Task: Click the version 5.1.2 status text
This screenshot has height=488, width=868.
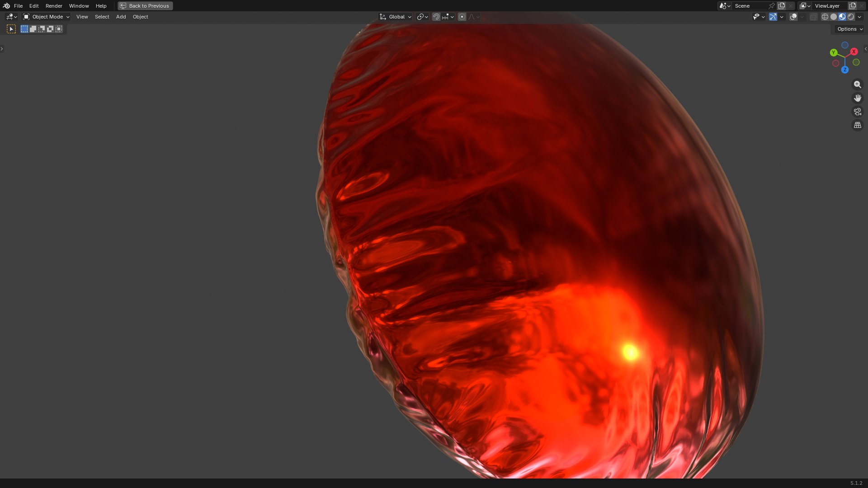Action: (856, 483)
